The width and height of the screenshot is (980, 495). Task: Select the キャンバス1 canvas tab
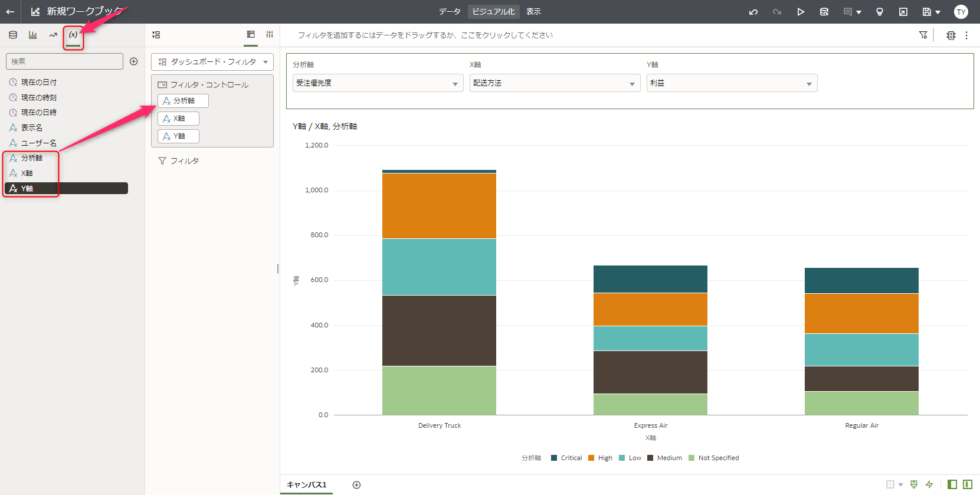coord(306,485)
